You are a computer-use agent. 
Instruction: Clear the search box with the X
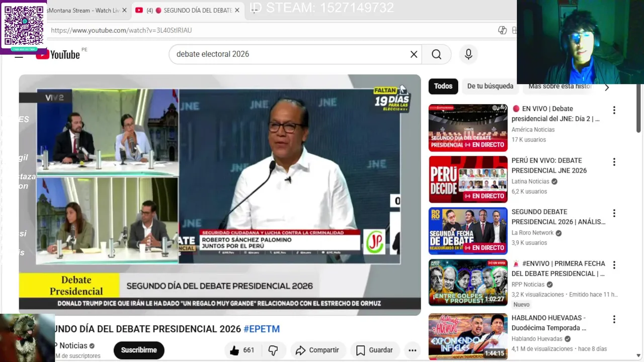coord(414,54)
